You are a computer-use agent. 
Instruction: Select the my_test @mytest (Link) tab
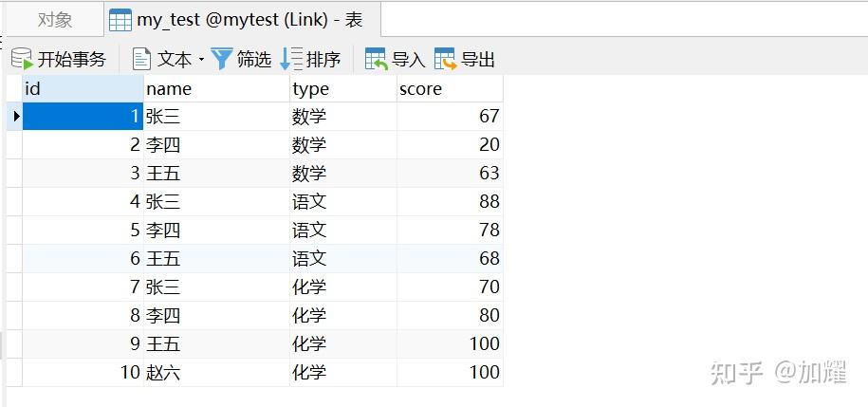coord(249,20)
